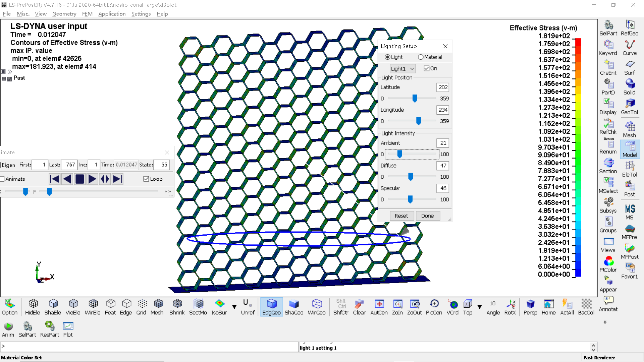Open the Application menu
Viewport: 644px width, 362px height.
point(112,14)
